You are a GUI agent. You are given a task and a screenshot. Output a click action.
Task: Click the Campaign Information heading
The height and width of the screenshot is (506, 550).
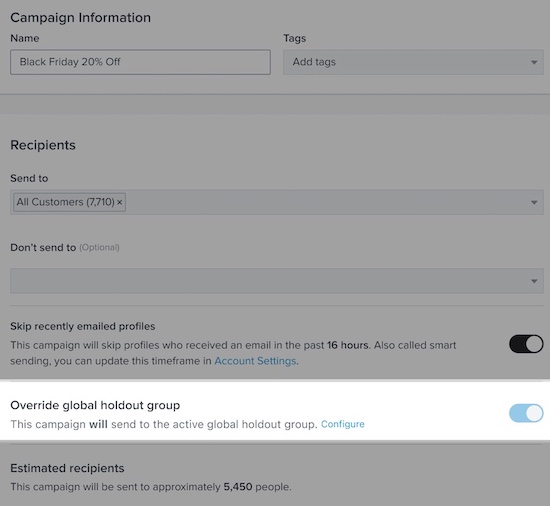click(80, 18)
